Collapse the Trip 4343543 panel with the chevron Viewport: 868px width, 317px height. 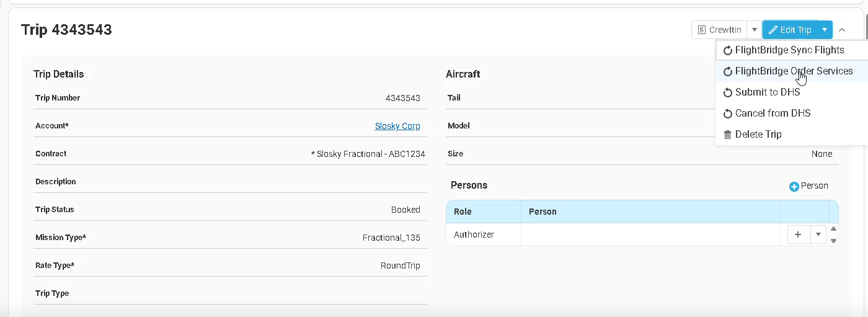841,30
